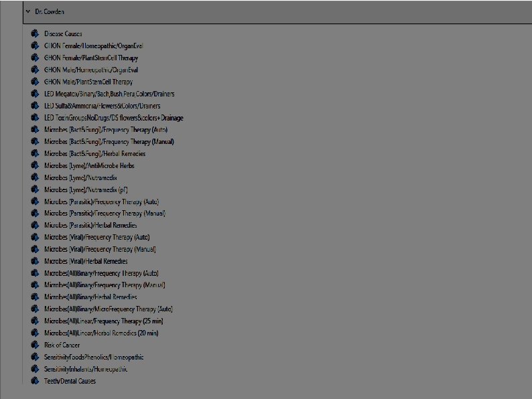
Task: Click icon beside Viral Herbal Remedies
Action: coord(35,261)
